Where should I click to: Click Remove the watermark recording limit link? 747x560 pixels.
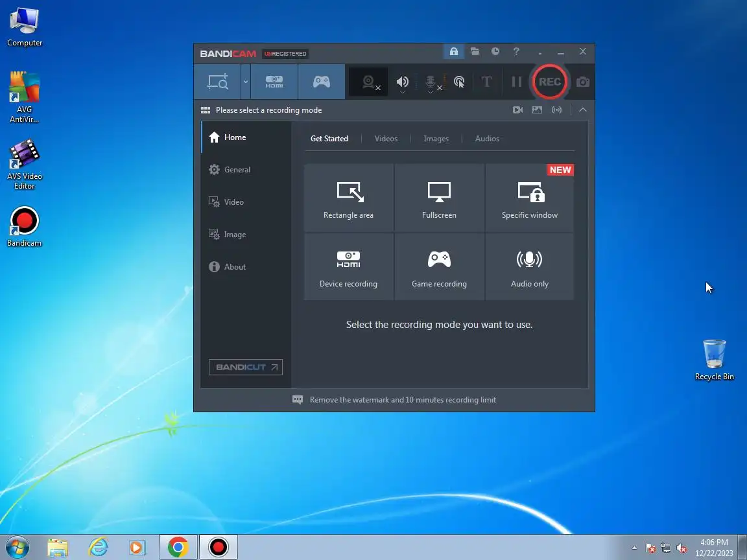tap(403, 400)
